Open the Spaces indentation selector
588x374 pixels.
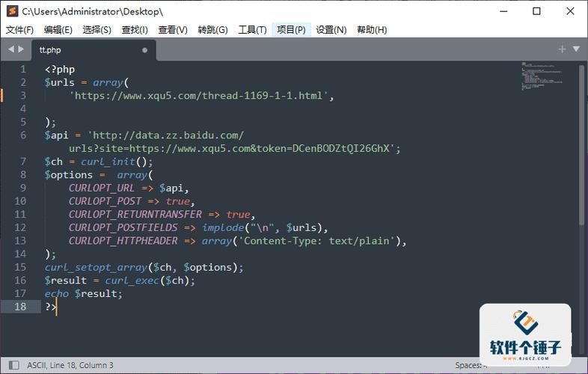click(x=468, y=365)
